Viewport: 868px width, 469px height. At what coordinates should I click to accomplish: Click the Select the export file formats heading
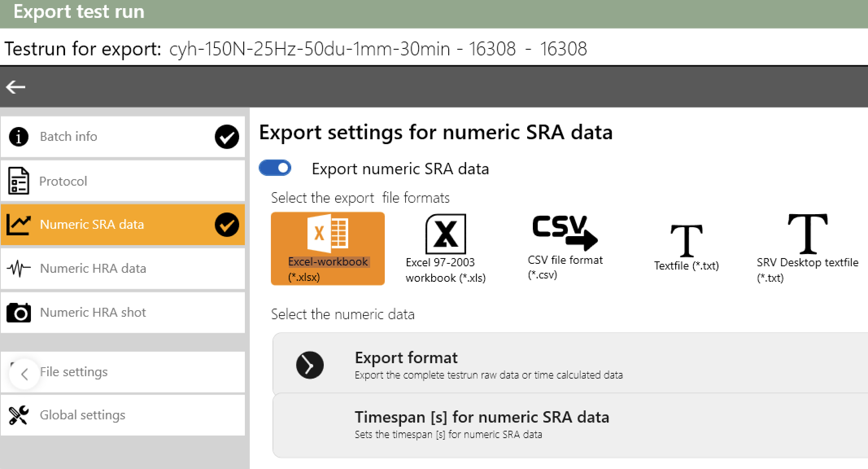(360, 198)
